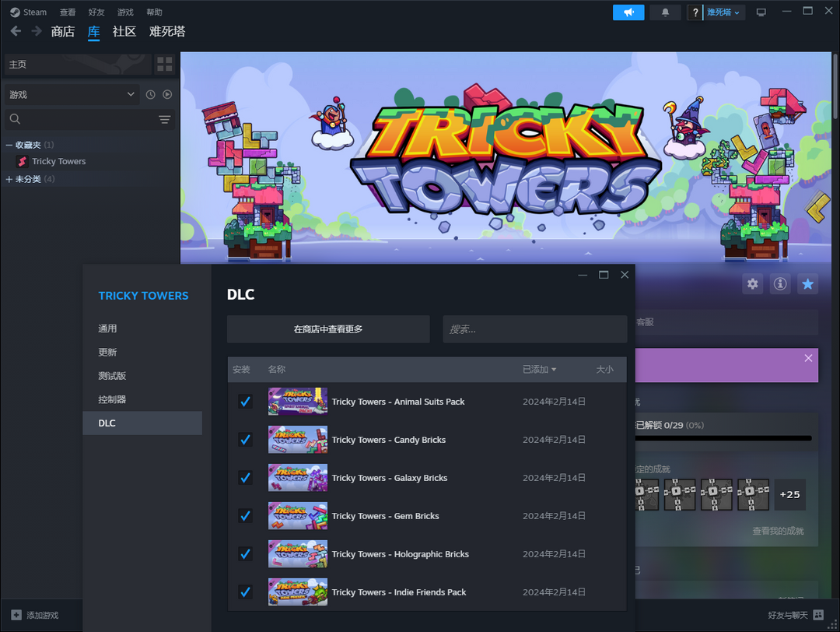Viewport: 840px width, 632px height.
Task: Disable the Candy Bricks DLC checkbox
Action: [x=245, y=439]
